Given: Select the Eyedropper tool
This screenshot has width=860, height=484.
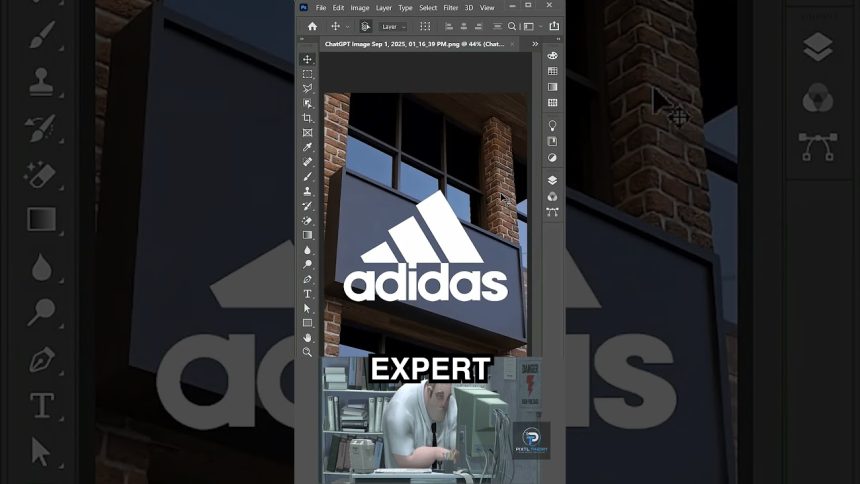Looking at the screenshot, I should [x=307, y=147].
